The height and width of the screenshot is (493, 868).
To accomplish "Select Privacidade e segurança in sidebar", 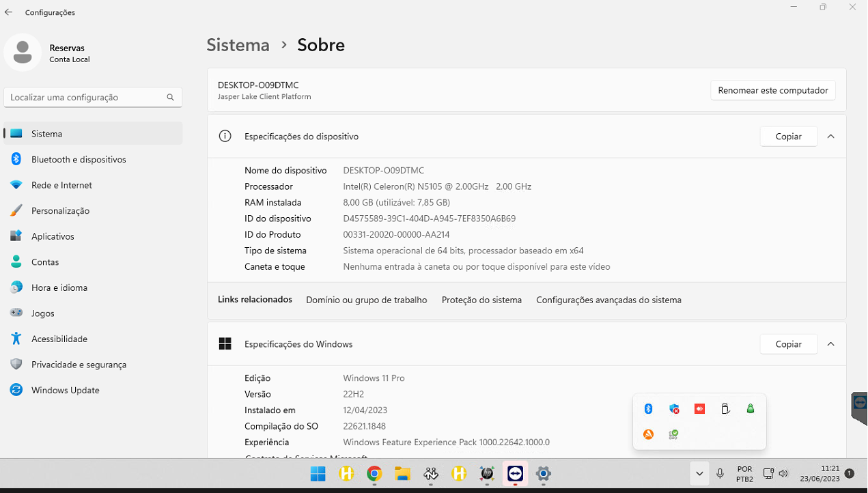I will pos(79,365).
